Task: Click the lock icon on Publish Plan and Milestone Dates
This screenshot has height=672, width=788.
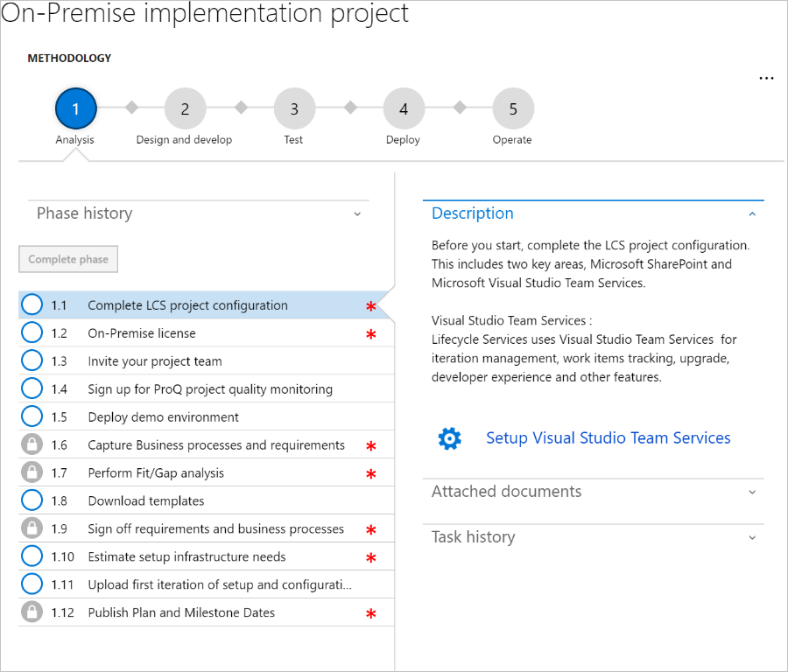Action: pos(32,612)
